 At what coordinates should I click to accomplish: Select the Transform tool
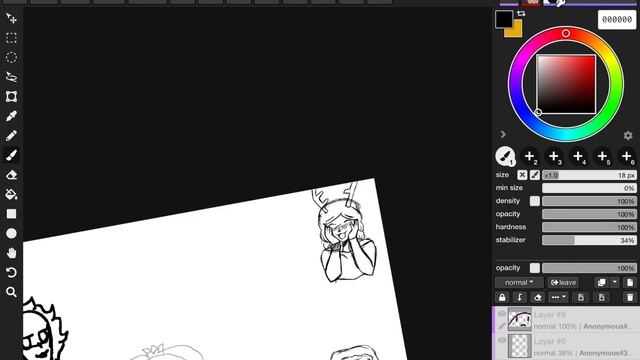coord(11,97)
